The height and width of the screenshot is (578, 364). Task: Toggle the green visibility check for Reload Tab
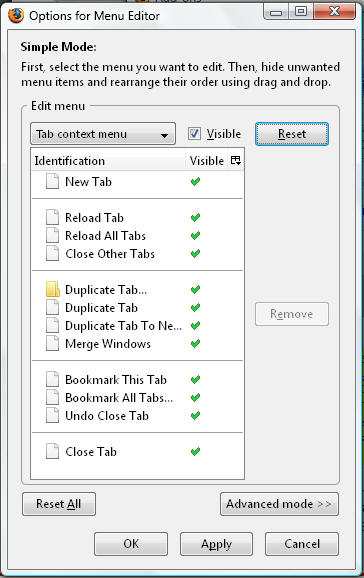pyautogui.click(x=195, y=217)
